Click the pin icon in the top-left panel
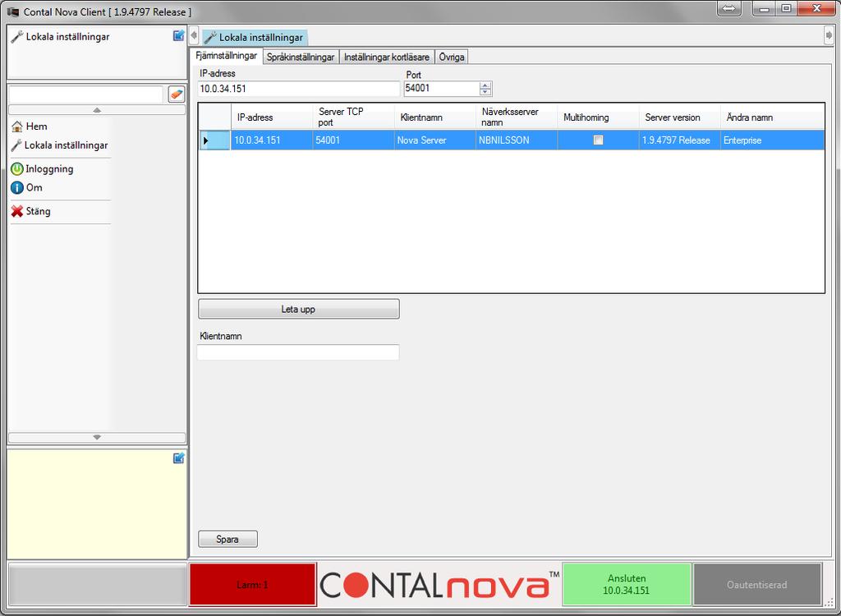Viewport: 841px width, 616px height. pyautogui.click(x=178, y=35)
